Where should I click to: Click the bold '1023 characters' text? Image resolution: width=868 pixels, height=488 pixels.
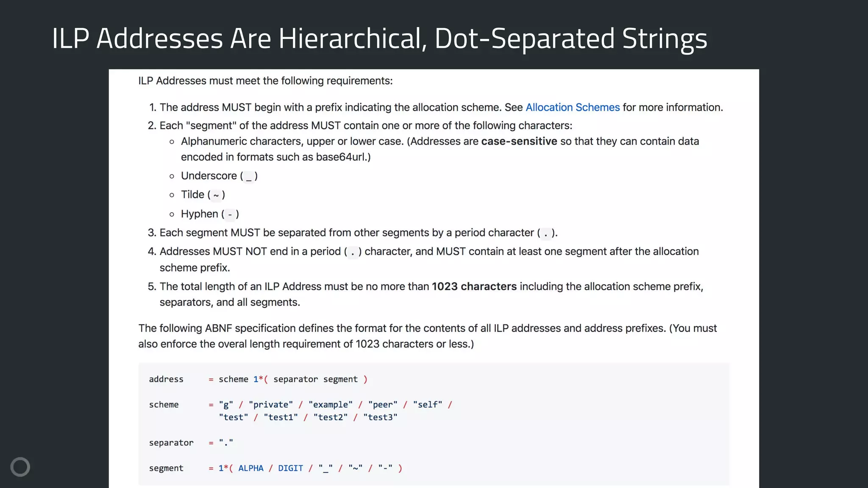click(x=474, y=287)
